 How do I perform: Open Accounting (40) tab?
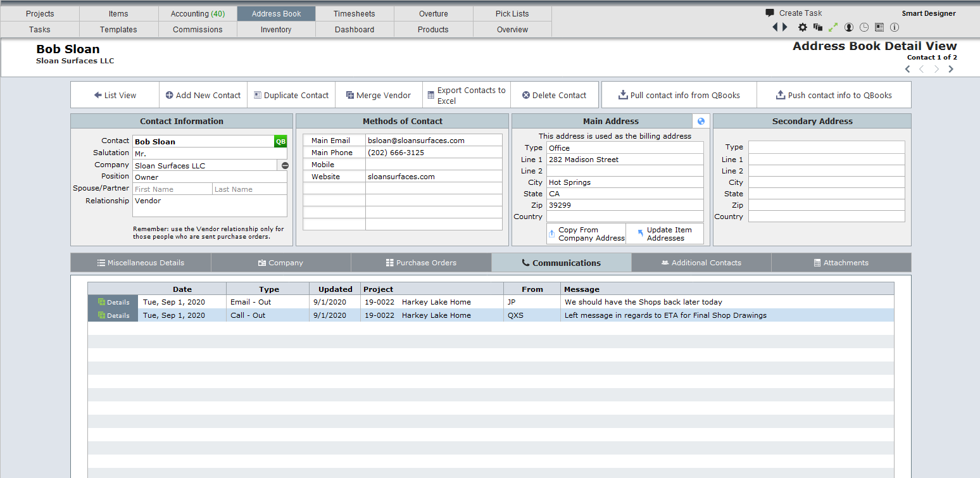pos(198,13)
